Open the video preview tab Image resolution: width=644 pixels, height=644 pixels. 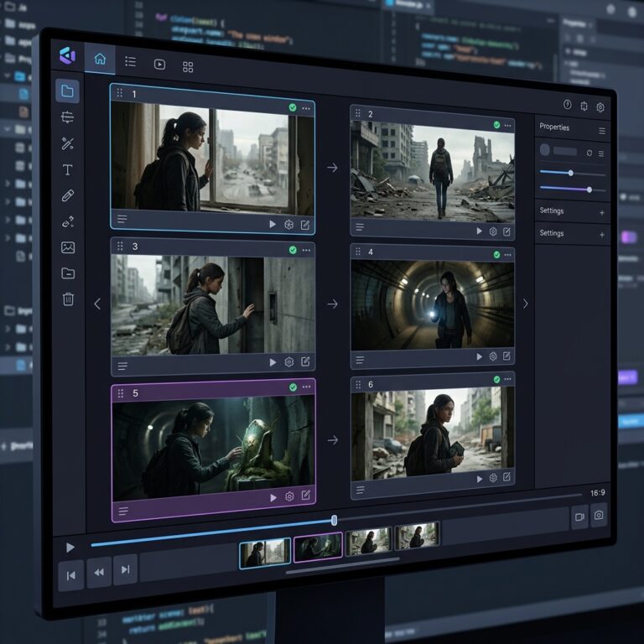pyautogui.click(x=159, y=65)
